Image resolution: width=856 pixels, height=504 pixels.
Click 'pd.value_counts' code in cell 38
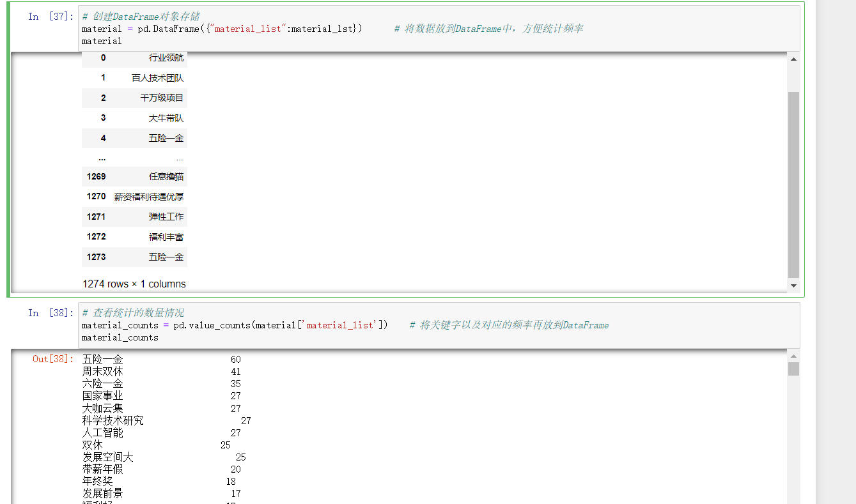(212, 325)
